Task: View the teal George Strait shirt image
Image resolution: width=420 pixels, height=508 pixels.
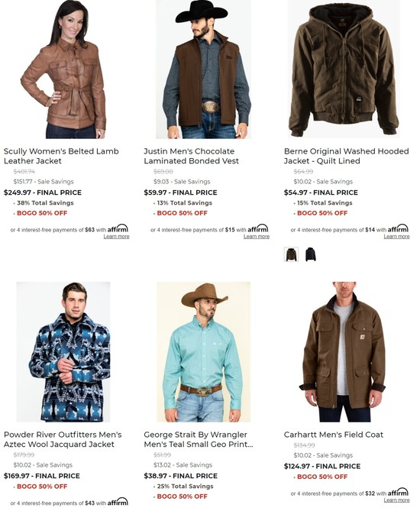Action: [203, 352]
